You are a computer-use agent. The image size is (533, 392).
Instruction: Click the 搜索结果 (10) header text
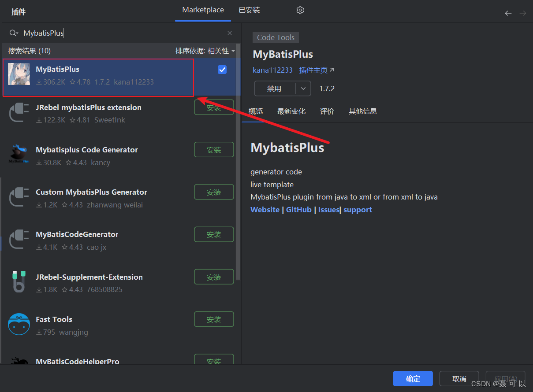point(29,51)
